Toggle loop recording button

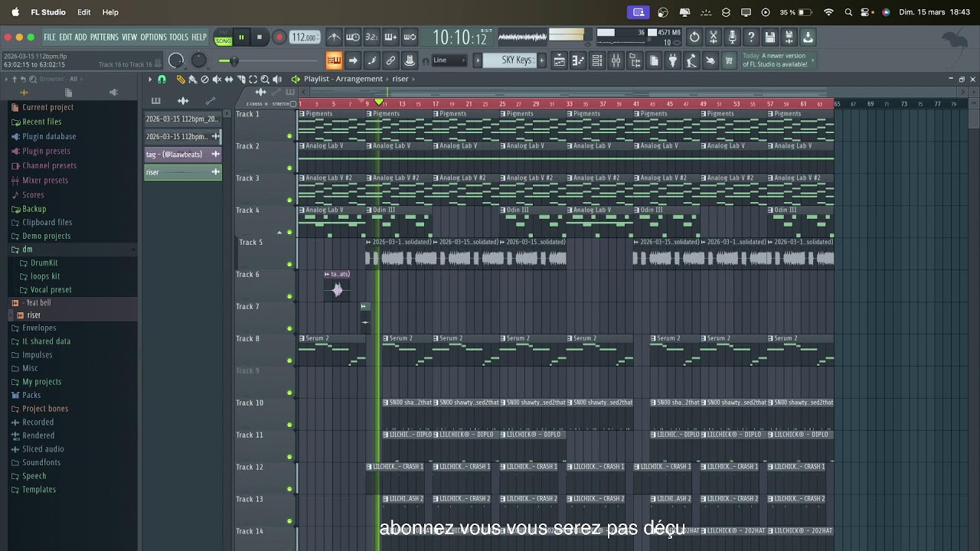[410, 37]
